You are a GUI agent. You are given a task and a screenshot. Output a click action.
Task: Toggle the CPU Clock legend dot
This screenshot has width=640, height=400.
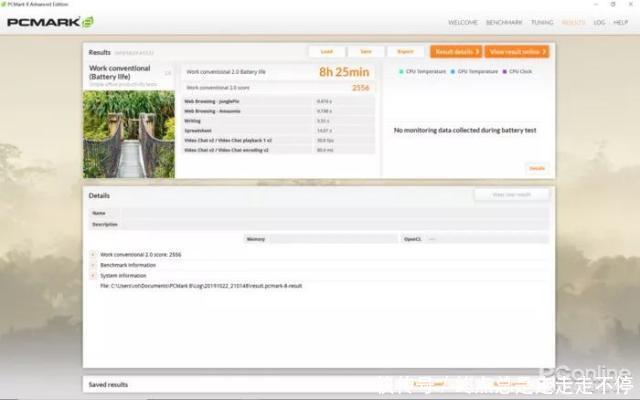(x=505, y=72)
